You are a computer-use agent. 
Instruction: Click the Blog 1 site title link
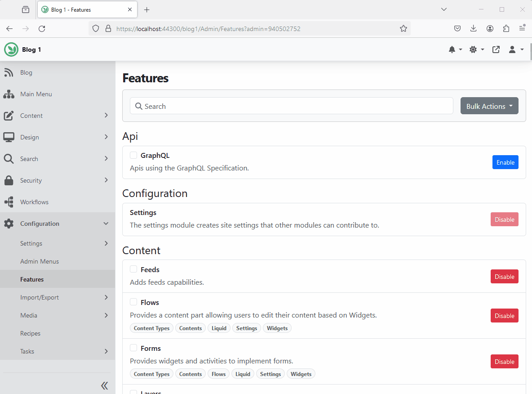coord(31,49)
